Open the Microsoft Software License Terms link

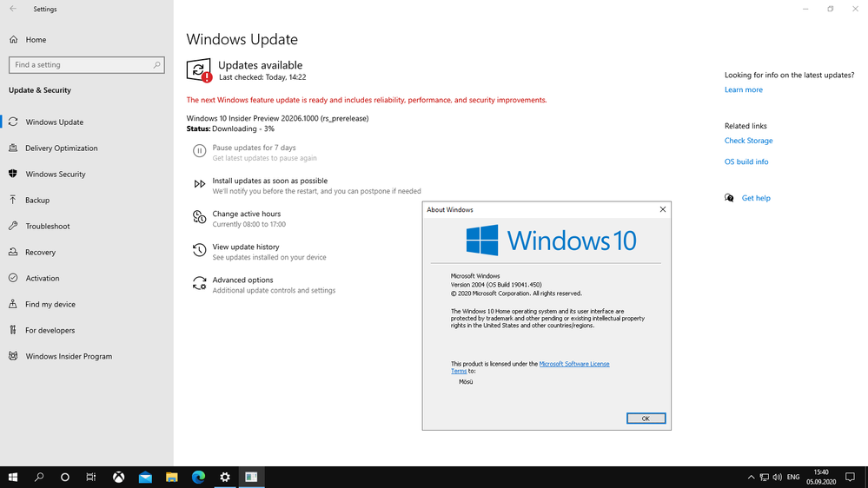(x=574, y=364)
